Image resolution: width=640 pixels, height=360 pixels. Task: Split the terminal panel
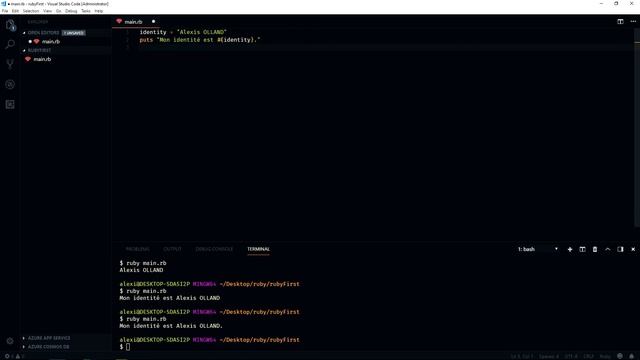click(x=582, y=249)
